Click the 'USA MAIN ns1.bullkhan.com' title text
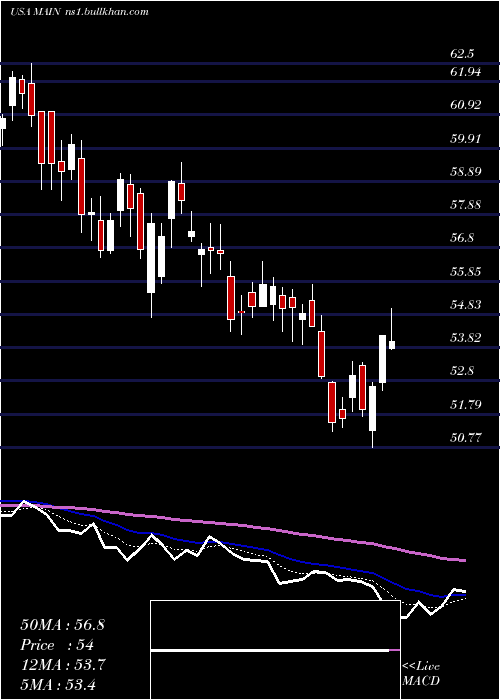500x700 pixels. [79, 12]
